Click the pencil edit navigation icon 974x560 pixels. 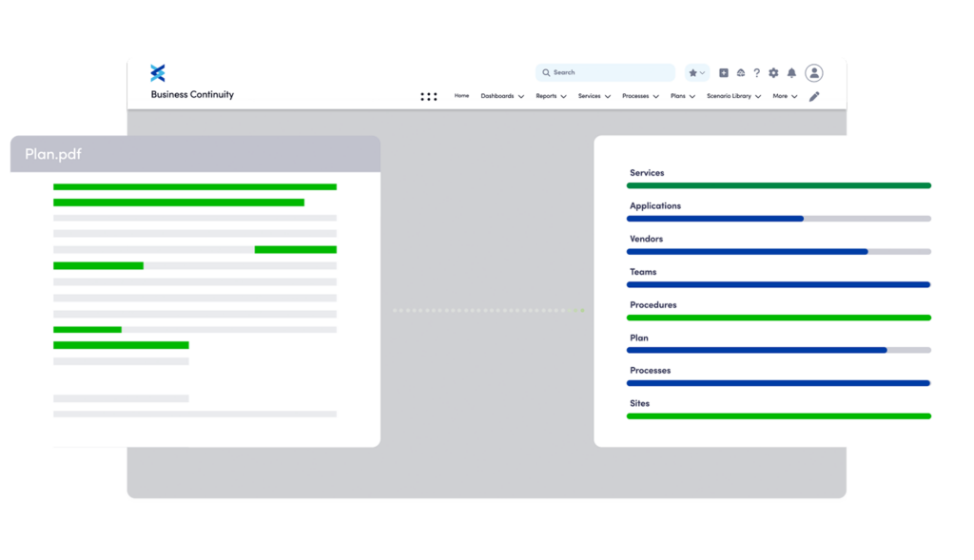point(814,96)
